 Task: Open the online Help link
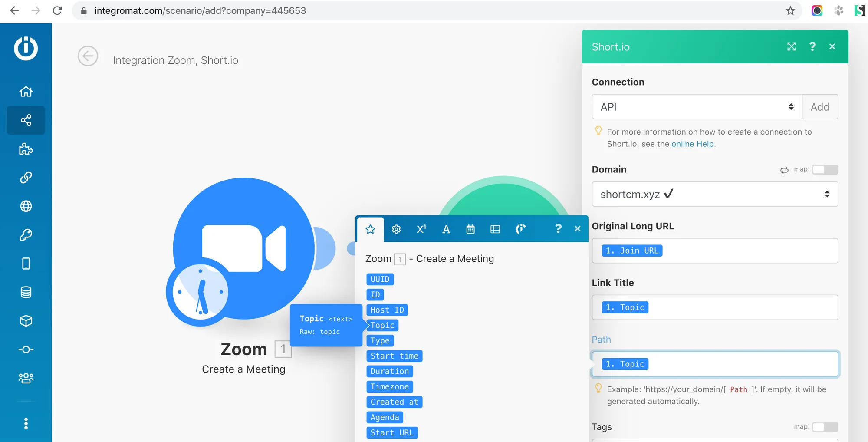click(x=692, y=144)
